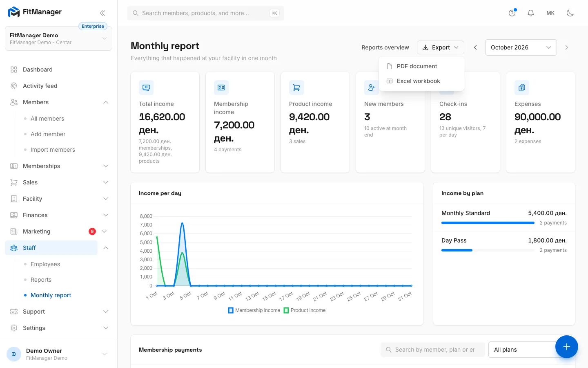
Task: Open the October 2026 month dropdown
Action: (x=521, y=47)
